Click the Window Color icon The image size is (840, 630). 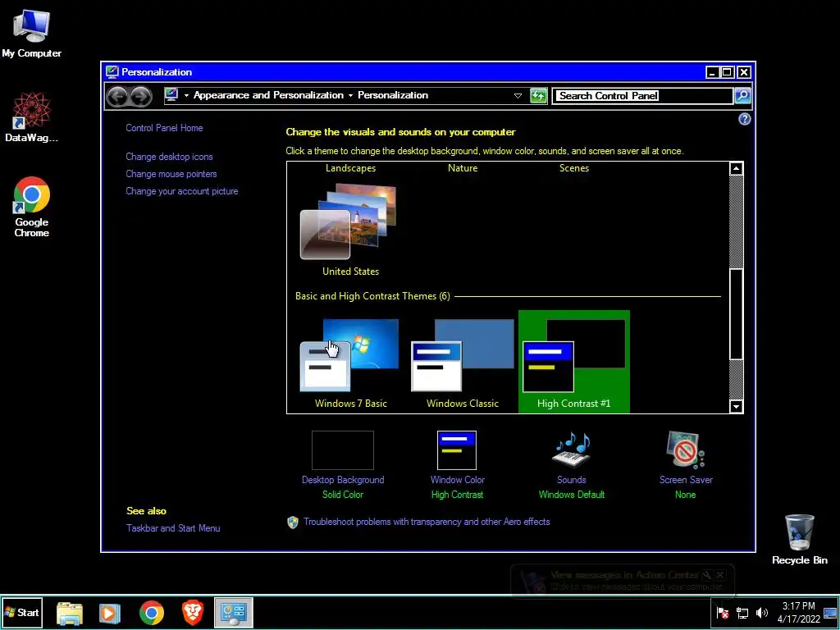(457, 450)
